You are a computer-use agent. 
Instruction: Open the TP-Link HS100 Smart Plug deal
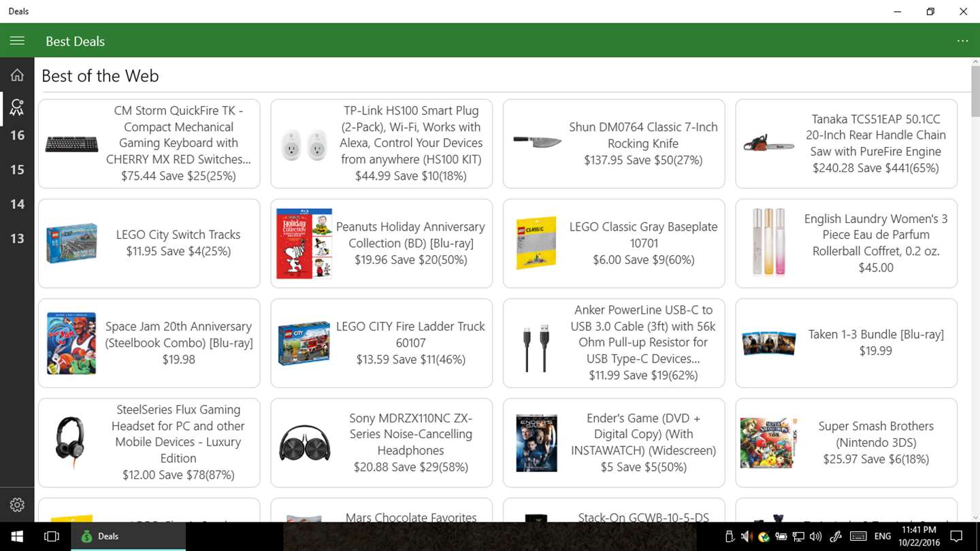click(x=381, y=144)
